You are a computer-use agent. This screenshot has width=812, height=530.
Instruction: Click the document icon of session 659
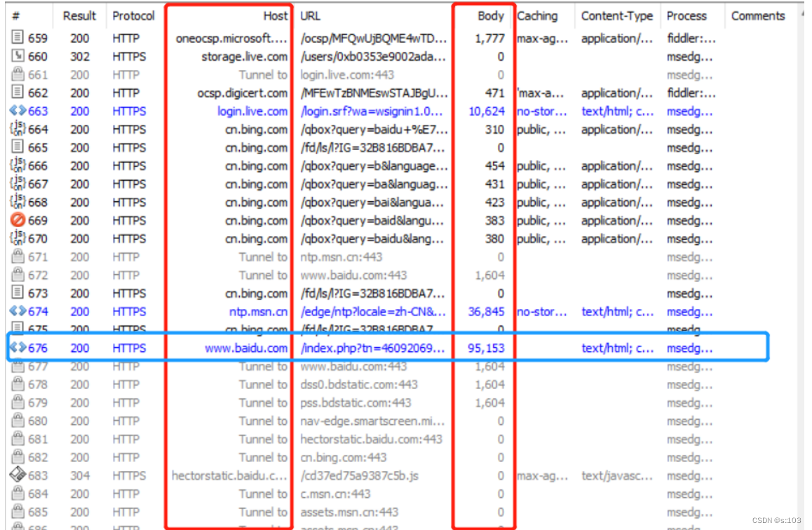(x=18, y=37)
